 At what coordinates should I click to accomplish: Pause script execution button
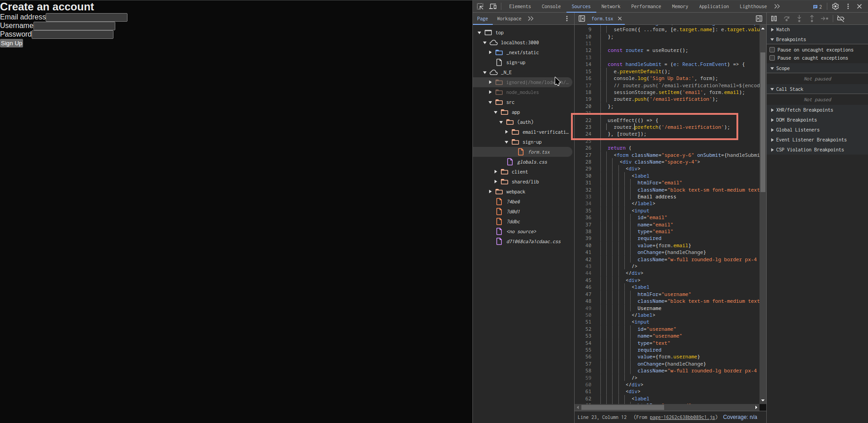774,19
